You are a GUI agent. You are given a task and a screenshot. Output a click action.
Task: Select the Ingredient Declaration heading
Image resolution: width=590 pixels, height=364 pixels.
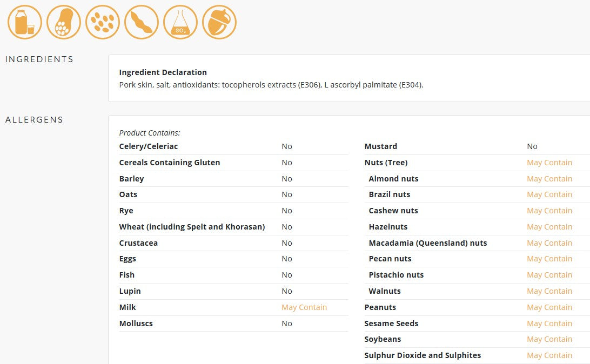pos(163,72)
